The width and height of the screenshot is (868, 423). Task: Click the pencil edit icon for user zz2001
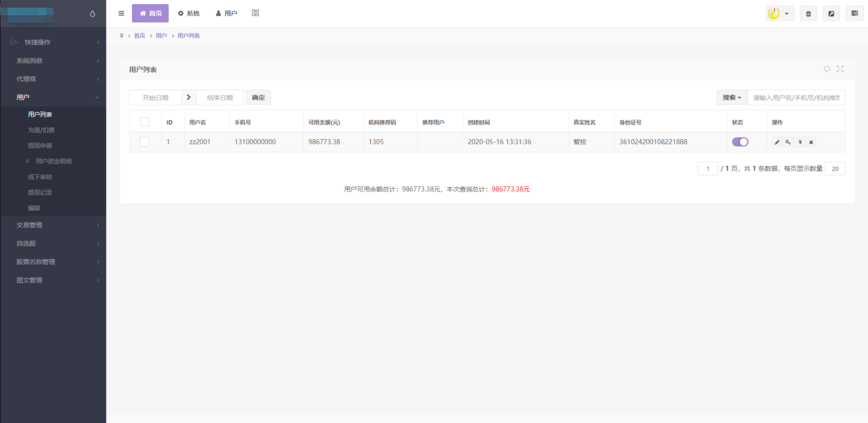tap(777, 143)
